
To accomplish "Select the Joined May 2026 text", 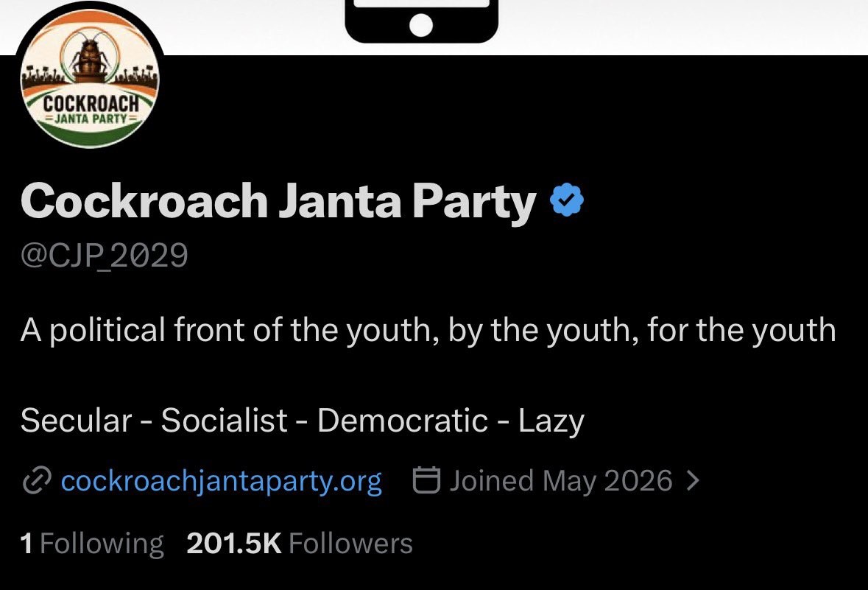I will 561,480.
